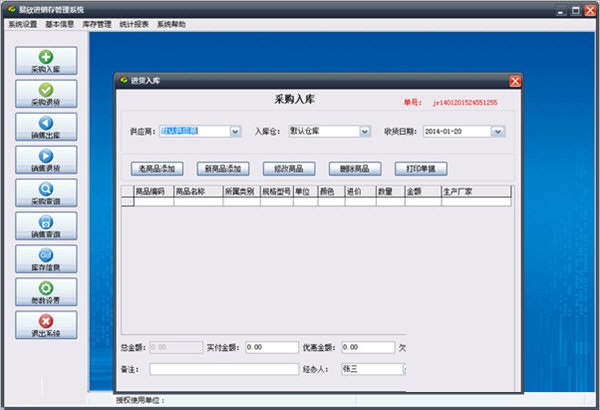Viewport: 600px width, 410px height.
Task: Open 采购查询 (purchase query) with the magnifier icon
Action: [x=46, y=193]
